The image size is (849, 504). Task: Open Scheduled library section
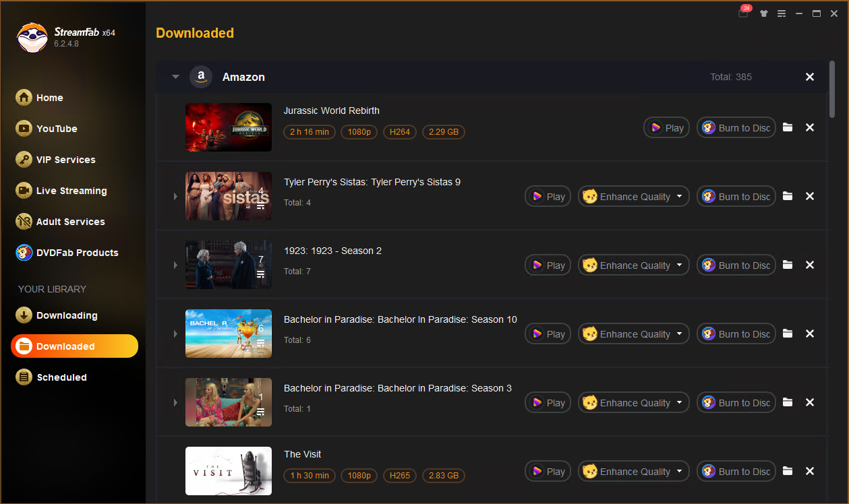51,377
